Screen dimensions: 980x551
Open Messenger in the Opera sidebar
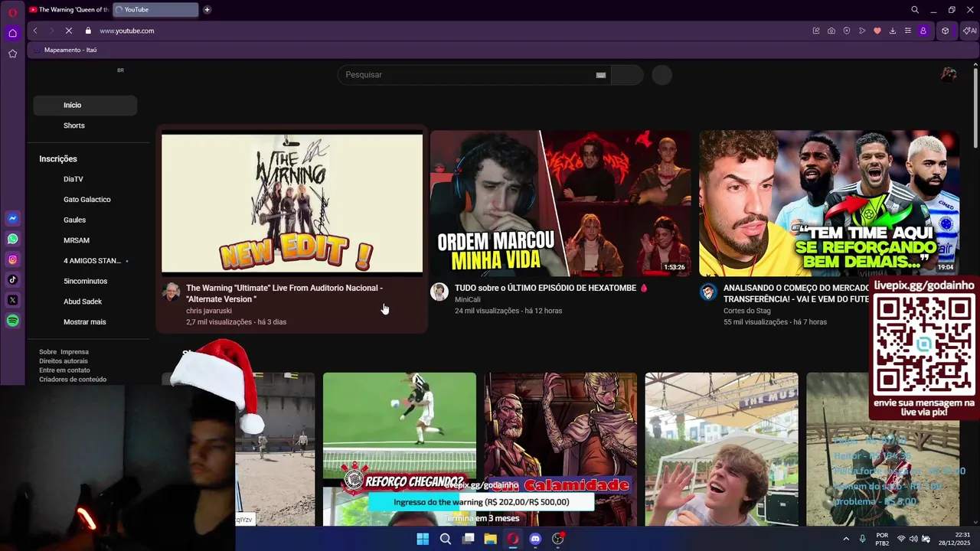(12, 219)
